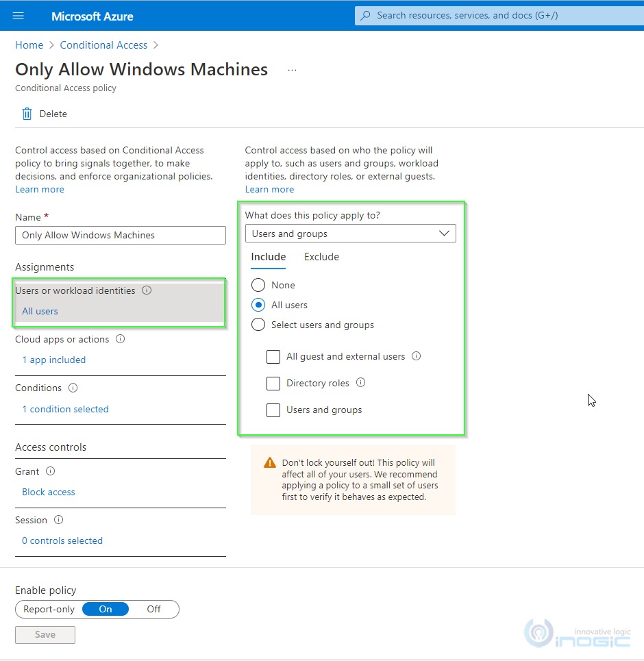Open Block access grant setting

click(49, 492)
